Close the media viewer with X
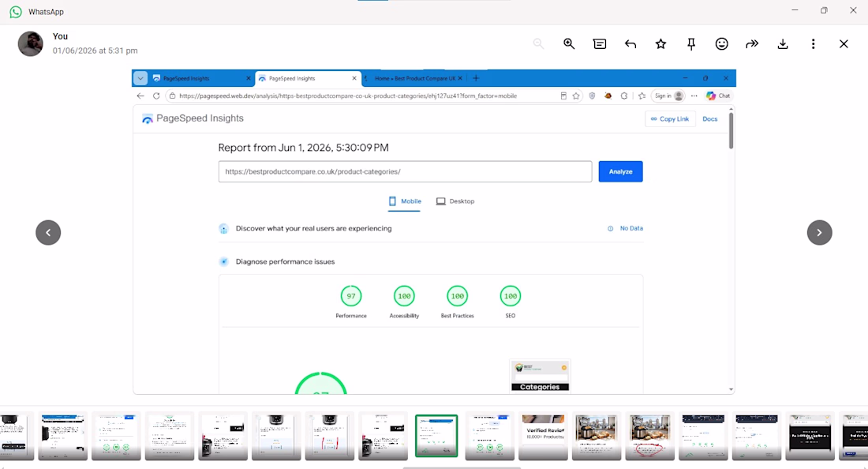The image size is (868, 469). tap(843, 43)
